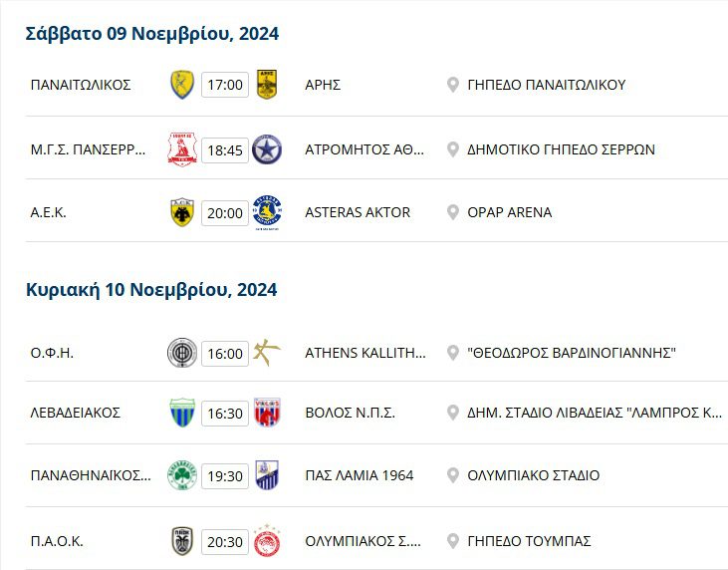Click the ΒΟΛΟΣ Ν.Π.Σ. team name

(350, 413)
